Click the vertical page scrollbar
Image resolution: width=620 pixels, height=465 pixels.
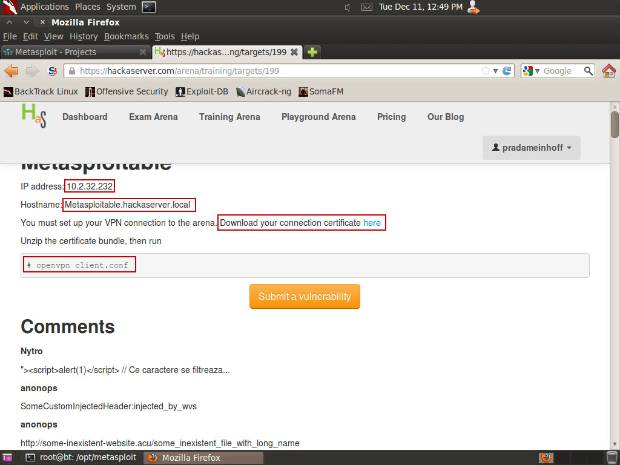(x=614, y=125)
